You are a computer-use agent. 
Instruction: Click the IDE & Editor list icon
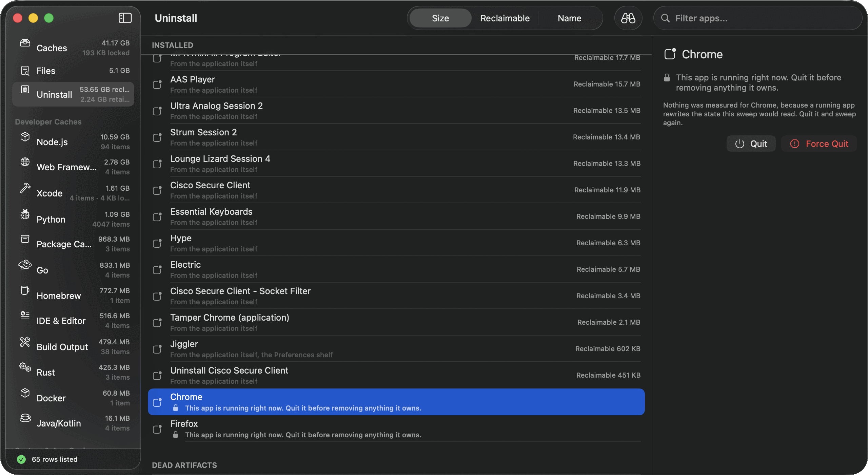click(25, 316)
